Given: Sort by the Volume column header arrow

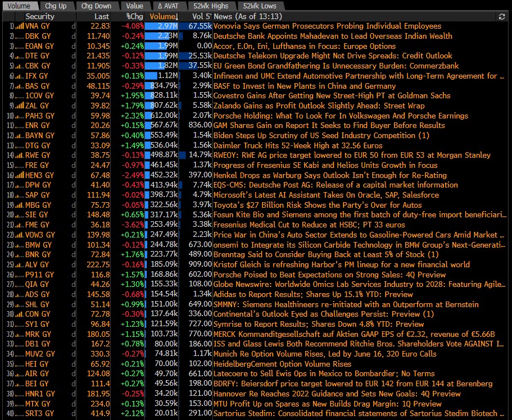Looking at the screenshot, I should 176,17.
